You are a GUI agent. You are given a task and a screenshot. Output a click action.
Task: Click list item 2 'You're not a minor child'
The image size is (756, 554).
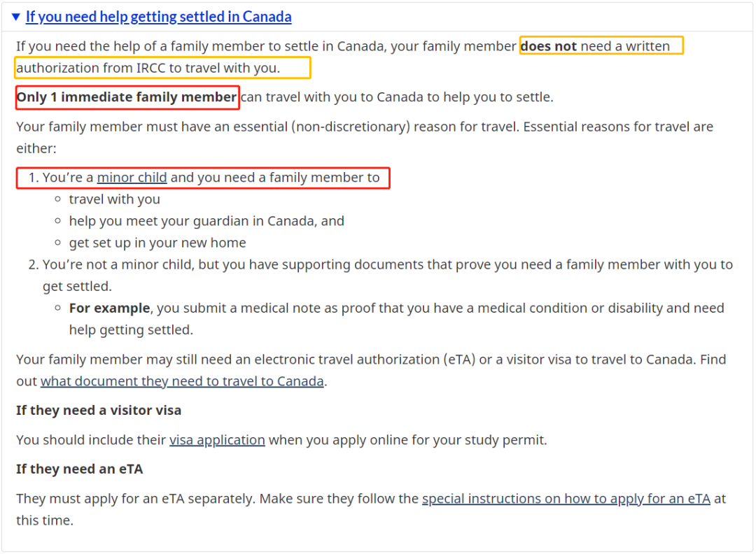click(x=381, y=275)
